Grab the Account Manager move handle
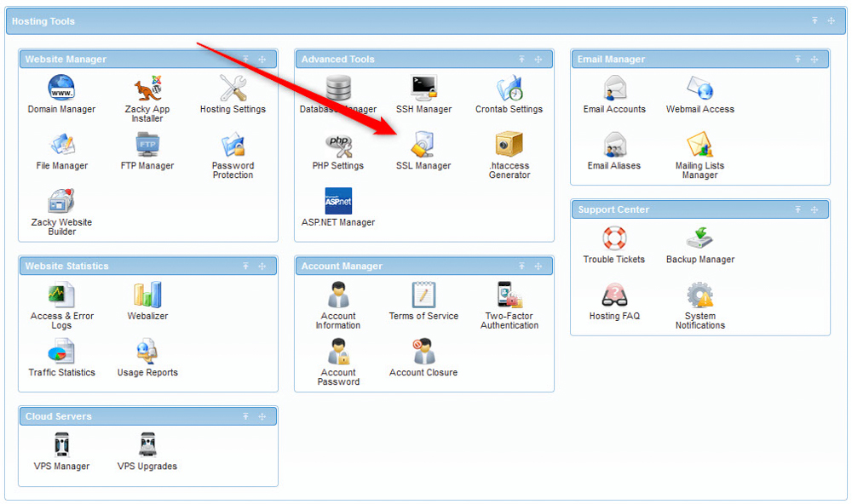 [538, 266]
